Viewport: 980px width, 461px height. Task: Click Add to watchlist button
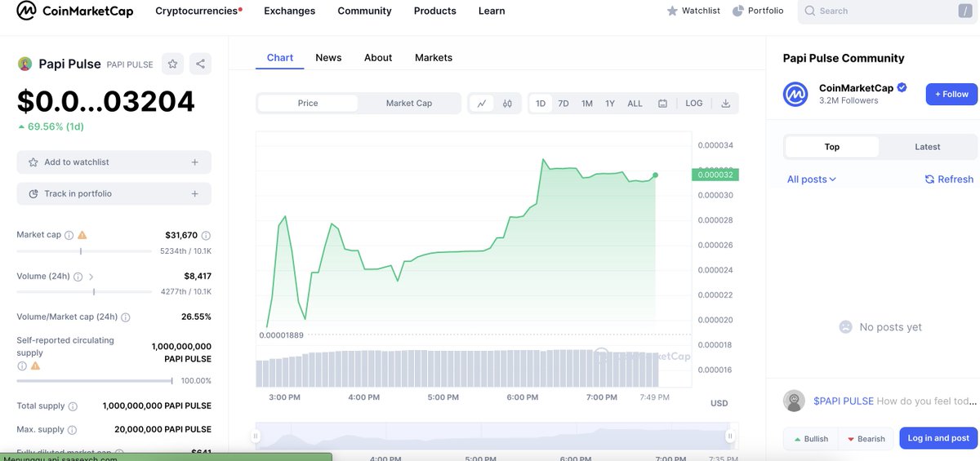click(x=114, y=162)
